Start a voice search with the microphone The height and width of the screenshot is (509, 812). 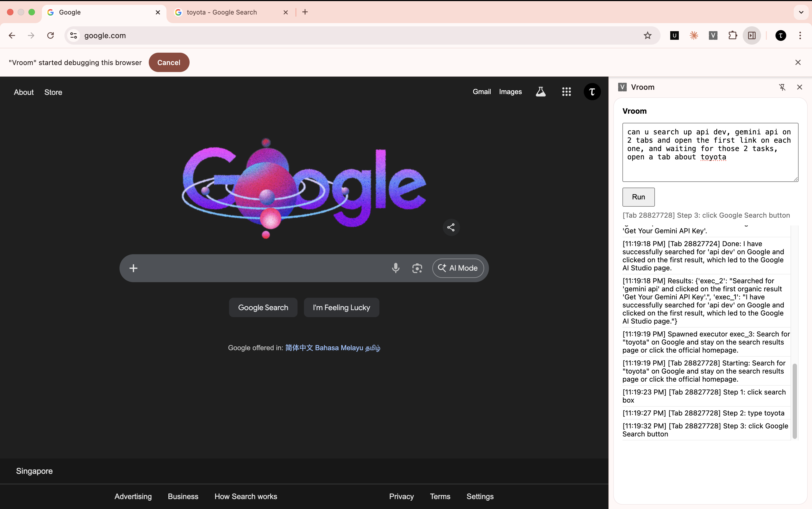(396, 268)
